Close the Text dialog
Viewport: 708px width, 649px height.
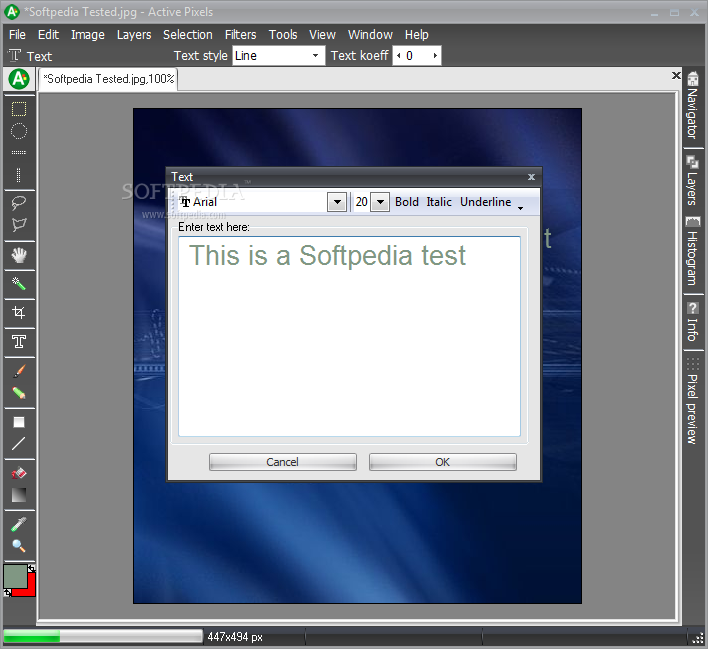pyautogui.click(x=531, y=177)
